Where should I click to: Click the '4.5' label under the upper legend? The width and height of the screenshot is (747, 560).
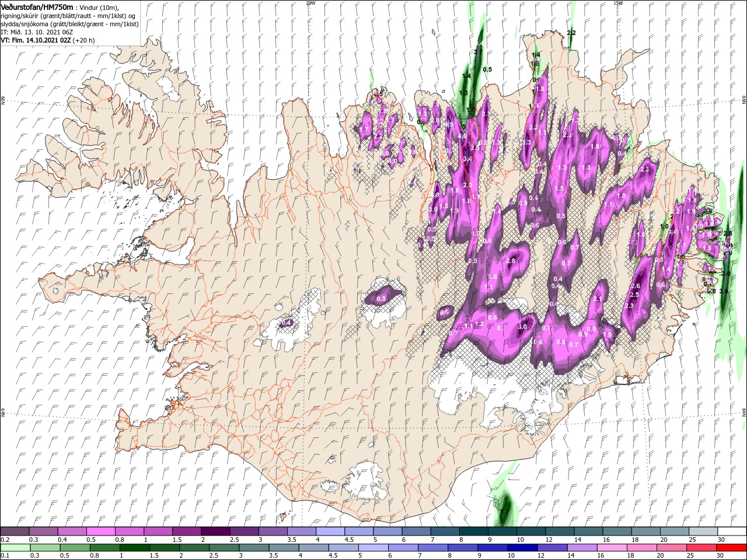pyautogui.click(x=349, y=540)
